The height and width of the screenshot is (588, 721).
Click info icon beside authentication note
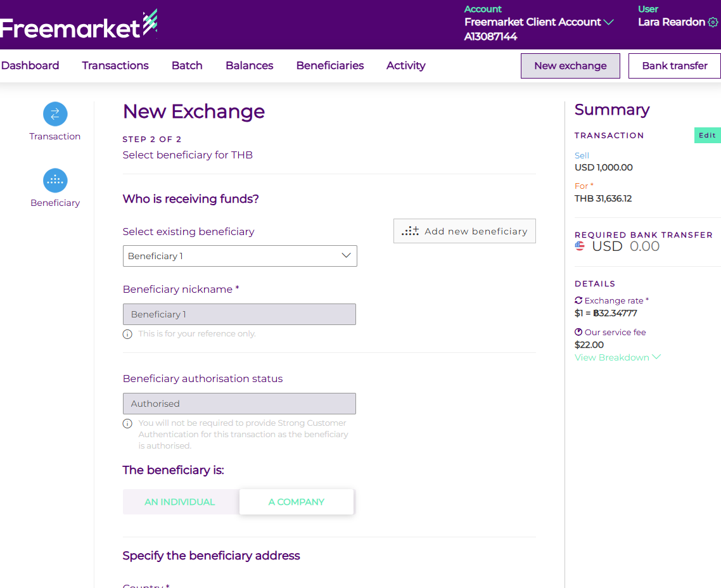pos(127,423)
